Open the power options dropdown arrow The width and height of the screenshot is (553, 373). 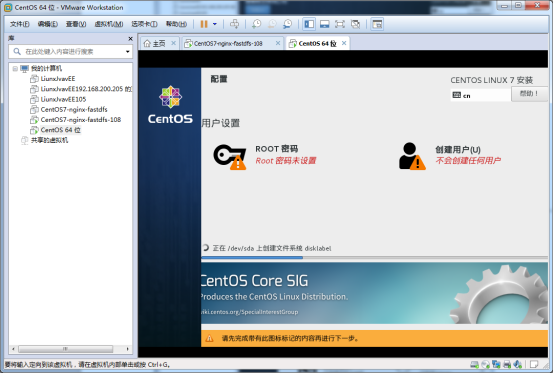(x=214, y=24)
